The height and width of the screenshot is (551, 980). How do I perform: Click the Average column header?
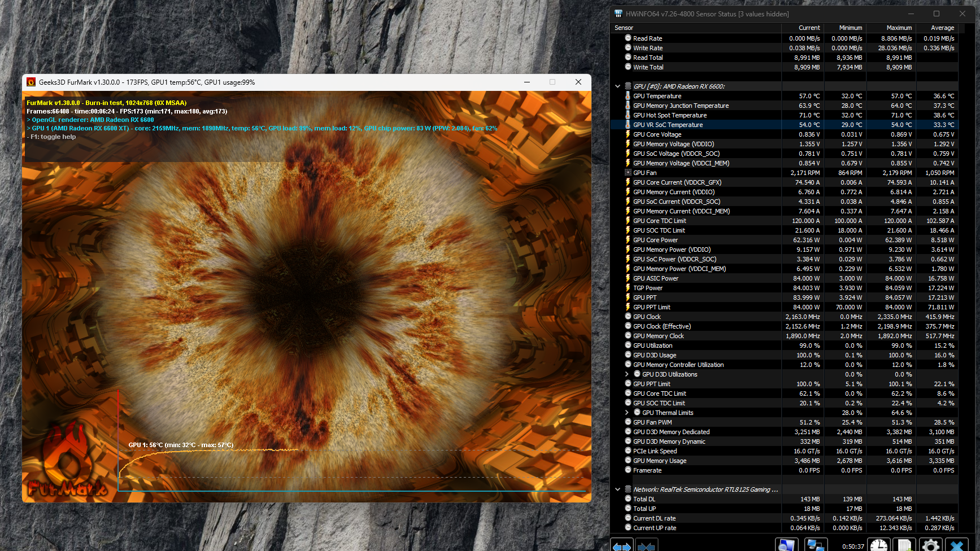click(x=942, y=28)
